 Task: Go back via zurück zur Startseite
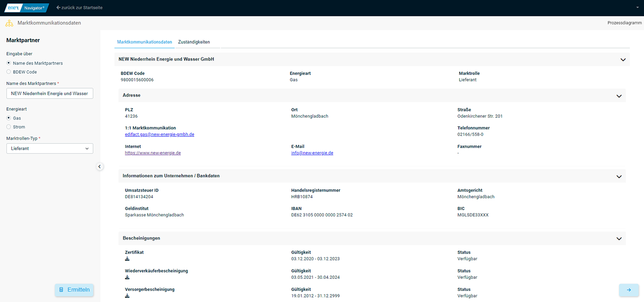click(79, 8)
